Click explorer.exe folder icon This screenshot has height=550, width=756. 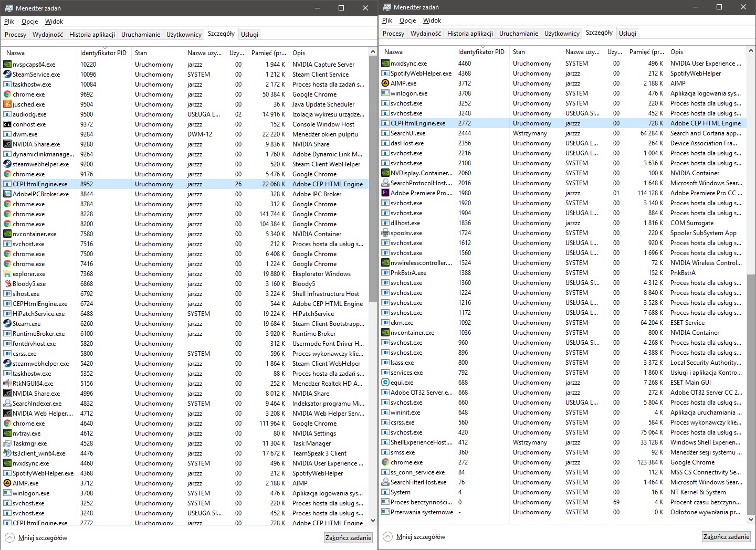(7, 274)
